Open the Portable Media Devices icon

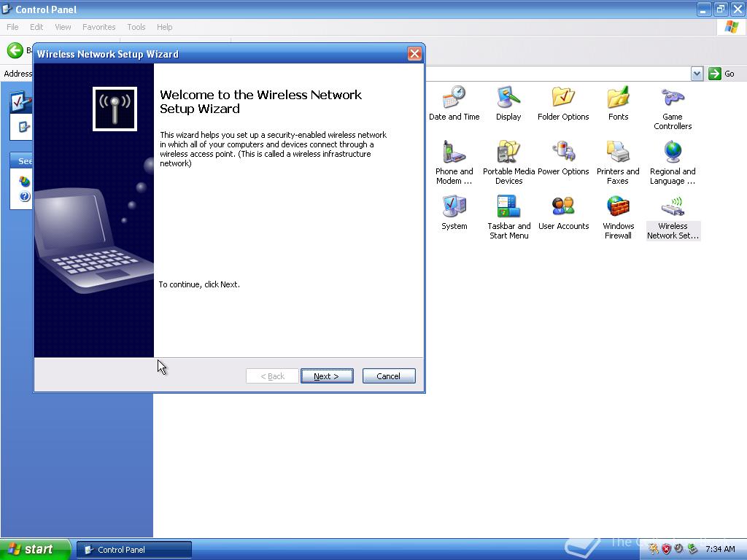pyautogui.click(x=508, y=163)
